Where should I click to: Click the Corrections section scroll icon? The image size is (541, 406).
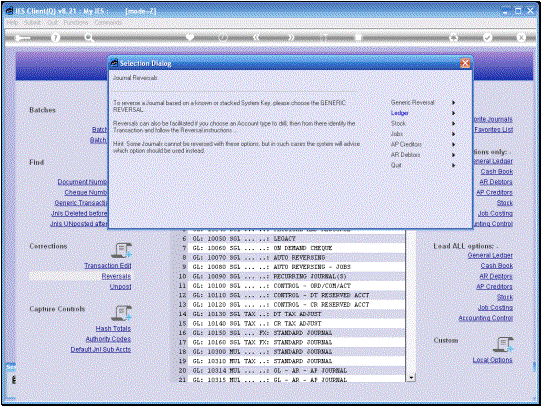point(121,250)
